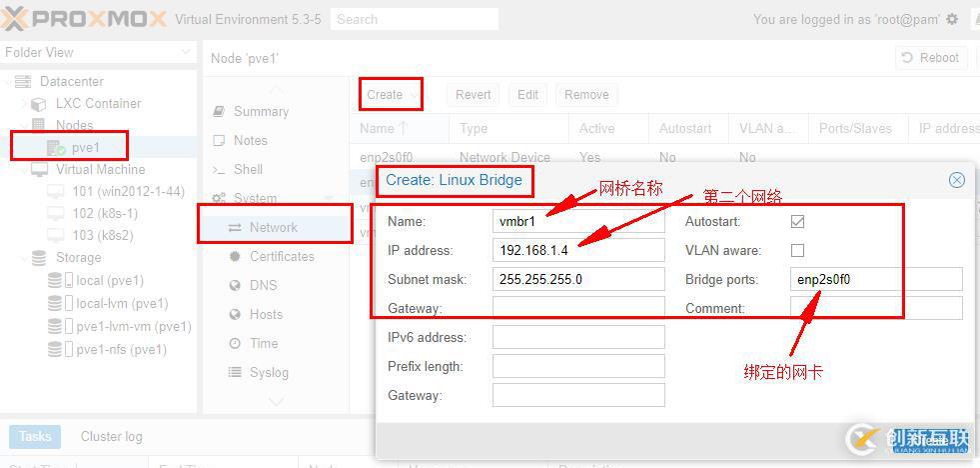Open the Create dropdown menu
The width and height of the screenshot is (980, 468).
pyautogui.click(x=392, y=94)
